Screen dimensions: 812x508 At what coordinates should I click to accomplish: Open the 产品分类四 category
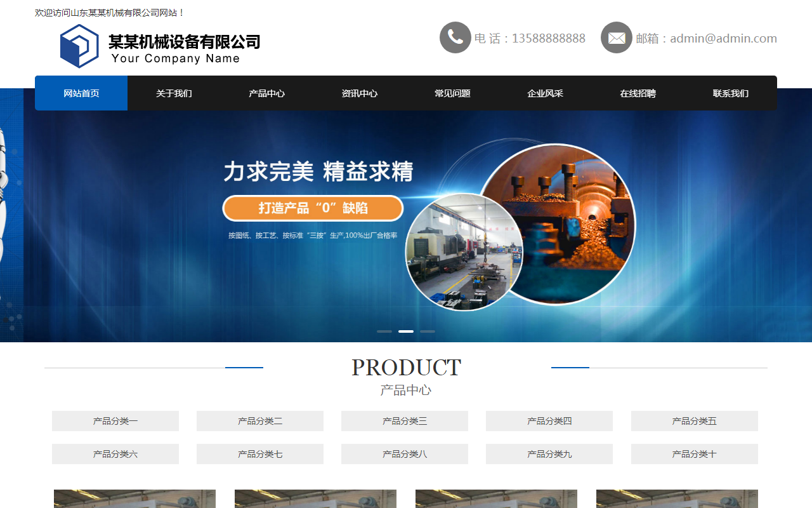click(549, 421)
